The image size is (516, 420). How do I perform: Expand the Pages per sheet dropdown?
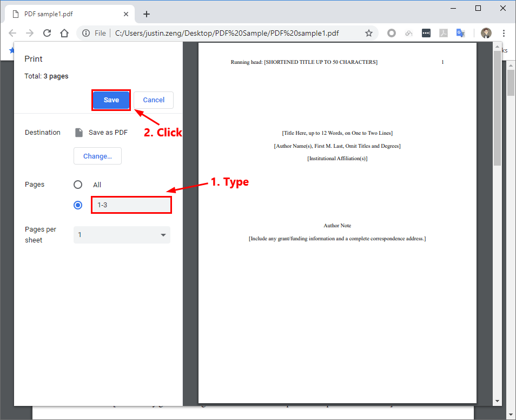(x=122, y=235)
